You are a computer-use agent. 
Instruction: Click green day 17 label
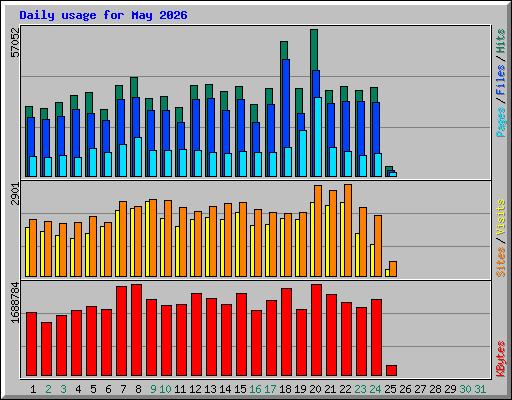click(270, 389)
